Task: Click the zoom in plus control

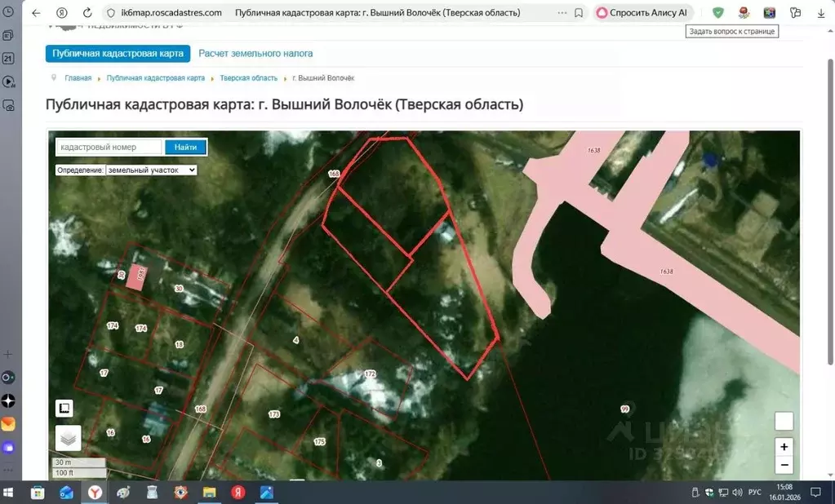Action: pyautogui.click(x=783, y=446)
